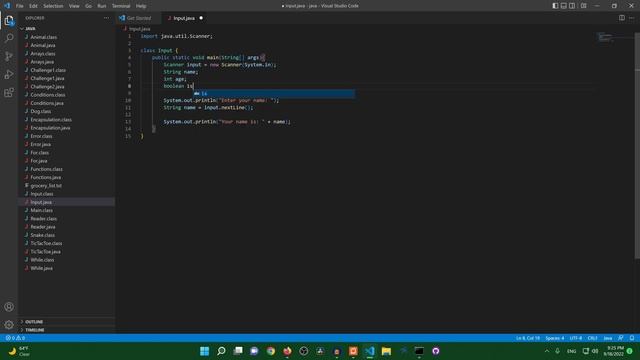This screenshot has height=360, width=640.
Task: Open the terminal window taskbar icon
Action: pyautogui.click(x=419, y=351)
